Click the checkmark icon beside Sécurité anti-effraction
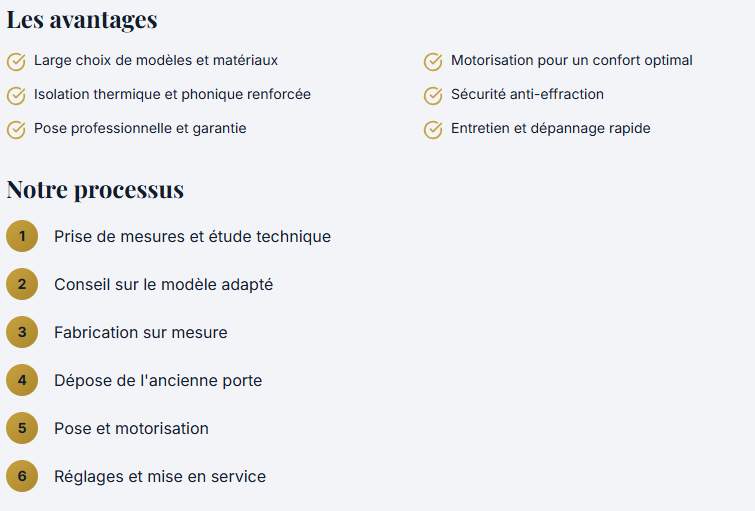The image size is (755, 511). [x=433, y=96]
